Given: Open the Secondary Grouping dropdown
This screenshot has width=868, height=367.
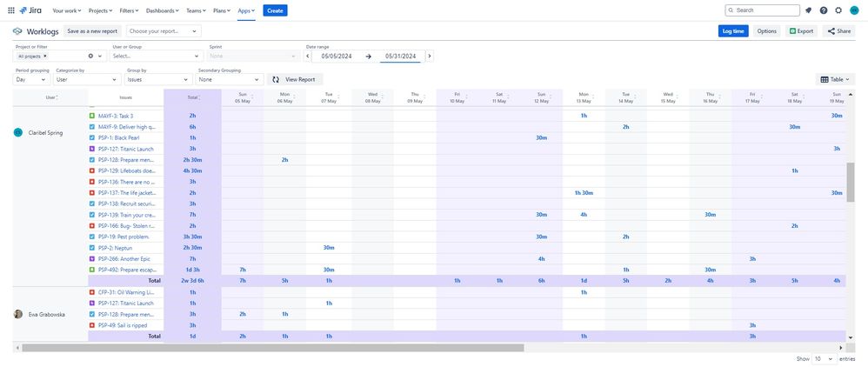Looking at the screenshot, I should 230,79.
